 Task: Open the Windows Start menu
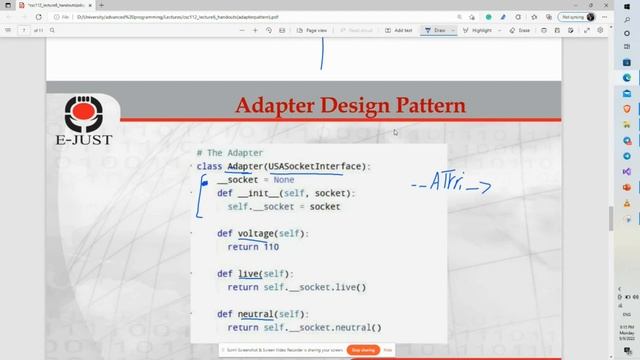tap(627, 7)
